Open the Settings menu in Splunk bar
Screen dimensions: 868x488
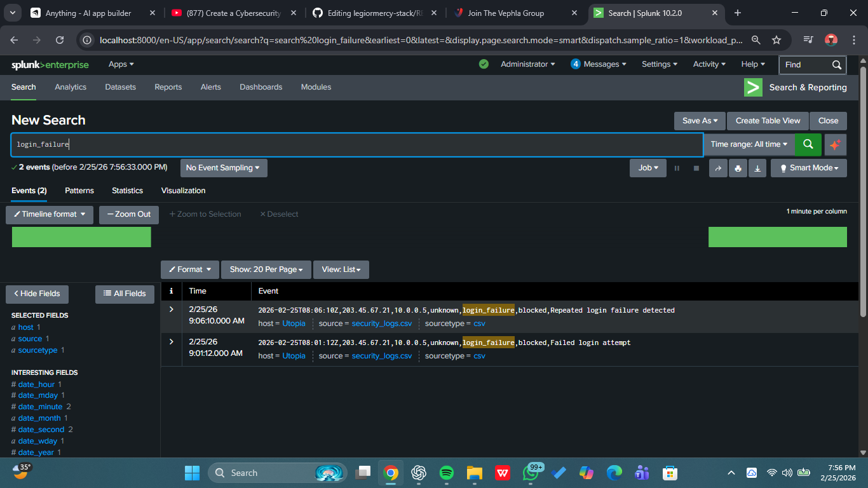click(660, 64)
